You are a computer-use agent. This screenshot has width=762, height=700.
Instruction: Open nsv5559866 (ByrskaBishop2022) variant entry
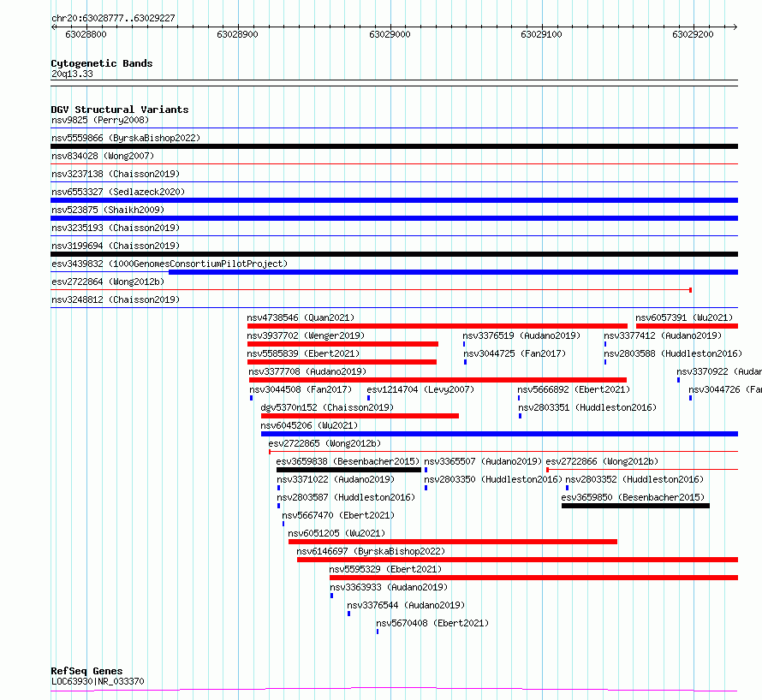[126, 138]
